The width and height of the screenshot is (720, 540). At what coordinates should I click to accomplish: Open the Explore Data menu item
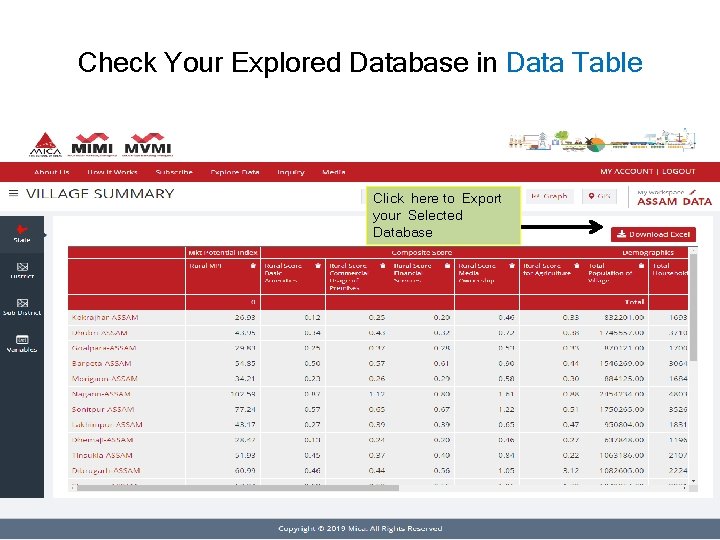click(235, 172)
